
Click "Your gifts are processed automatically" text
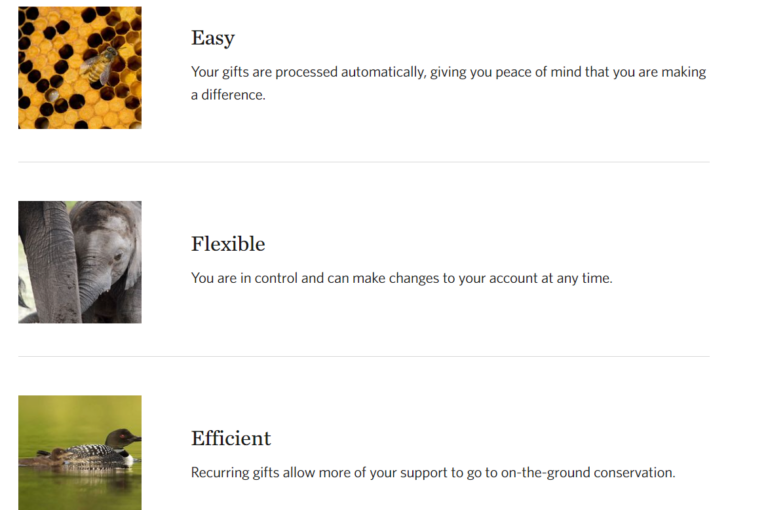308,72
